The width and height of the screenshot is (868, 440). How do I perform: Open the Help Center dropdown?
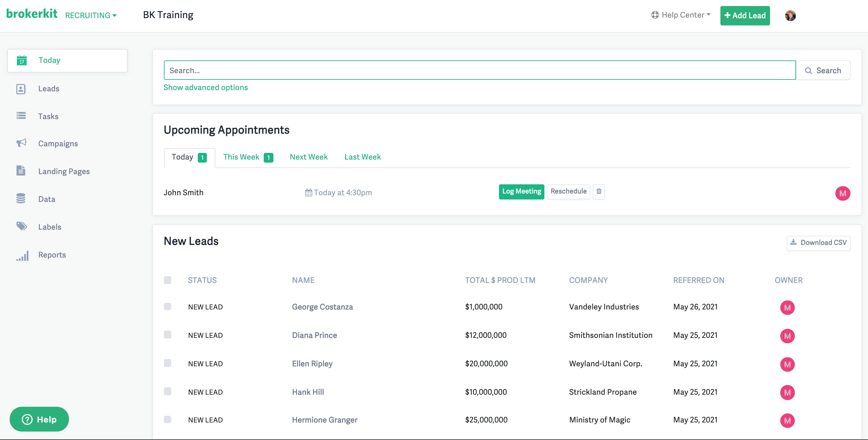pyautogui.click(x=681, y=15)
